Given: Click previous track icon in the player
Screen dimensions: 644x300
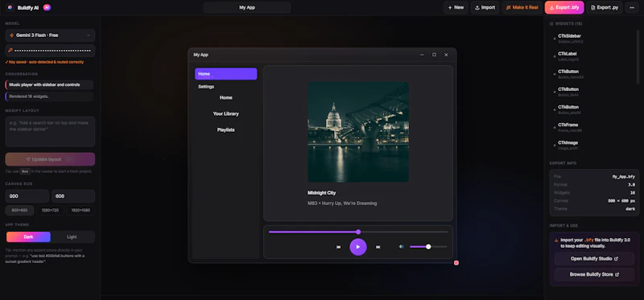Looking at the screenshot, I should pyautogui.click(x=338, y=247).
